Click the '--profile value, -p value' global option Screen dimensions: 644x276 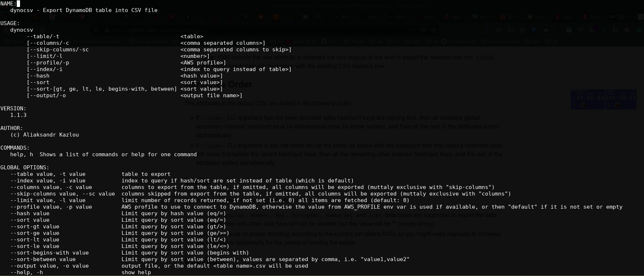[x=51, y=207]
